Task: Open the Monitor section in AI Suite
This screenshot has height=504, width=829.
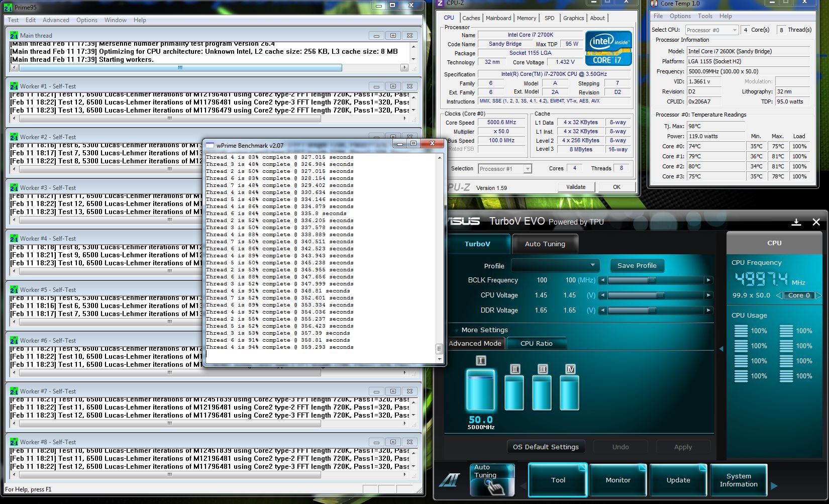Action: click(618, 480)
